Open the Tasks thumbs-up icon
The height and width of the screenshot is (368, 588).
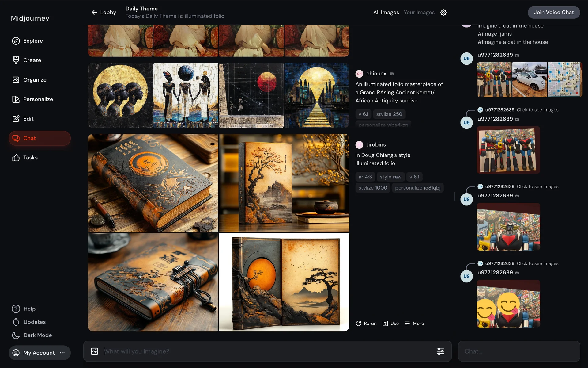pos(16,158)
